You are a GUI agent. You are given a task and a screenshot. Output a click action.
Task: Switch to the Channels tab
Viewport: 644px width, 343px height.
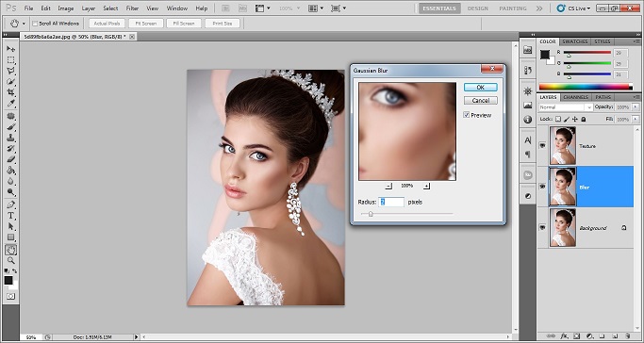tap(575, 97)
